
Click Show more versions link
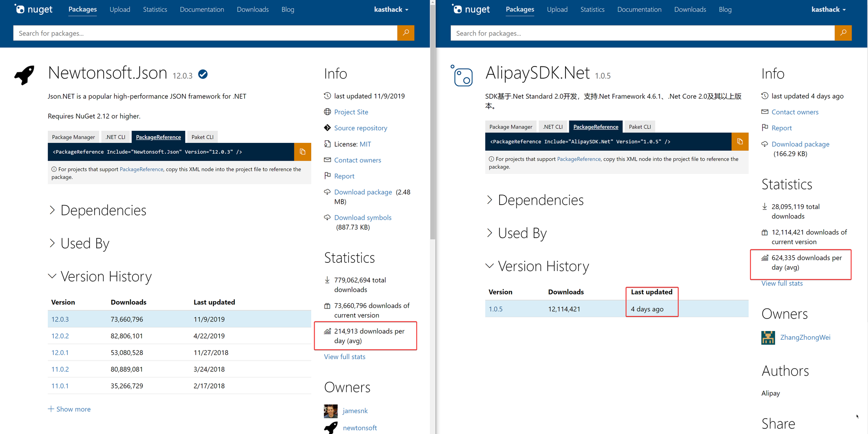tap(69, 409)
